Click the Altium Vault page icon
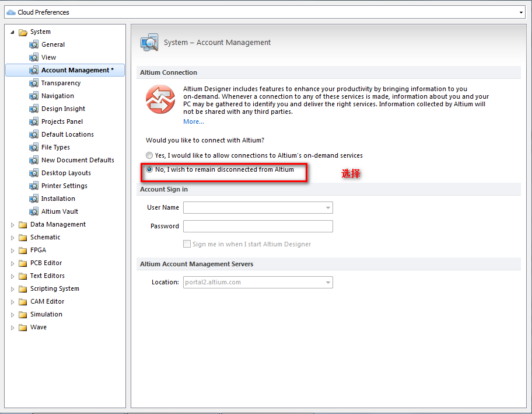This screenshot has height=414, width=532. click(34, 211)
